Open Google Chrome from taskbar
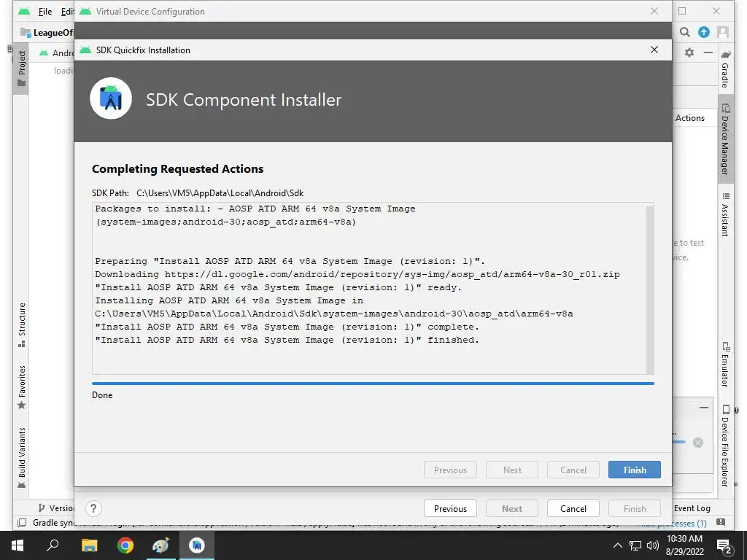 pos(125,545)
